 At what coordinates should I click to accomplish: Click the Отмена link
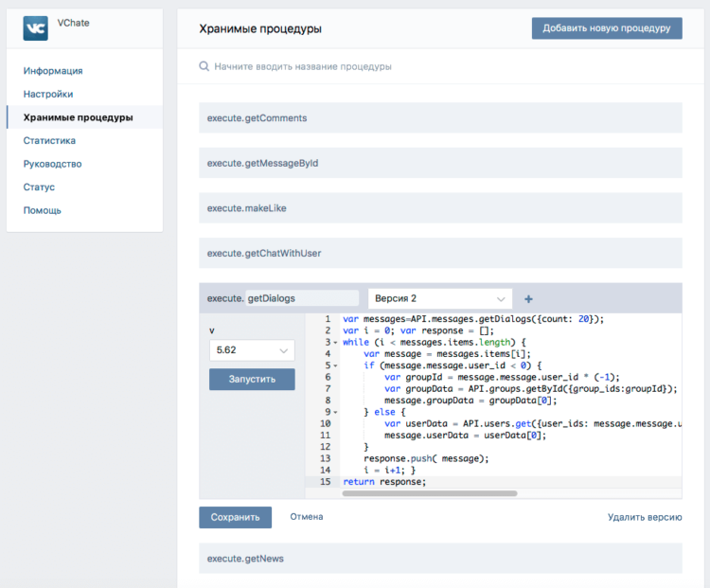tap(307, 517)
